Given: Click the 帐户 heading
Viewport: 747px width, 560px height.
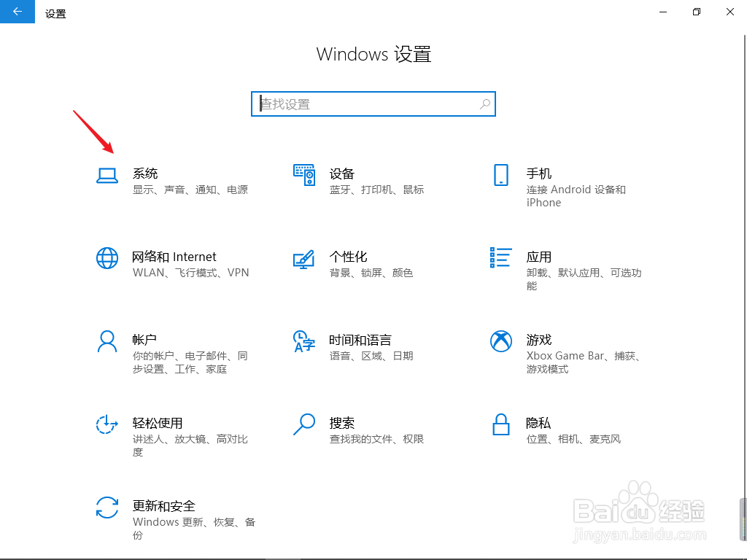Looking at the screenshot, I should (144, 340).
